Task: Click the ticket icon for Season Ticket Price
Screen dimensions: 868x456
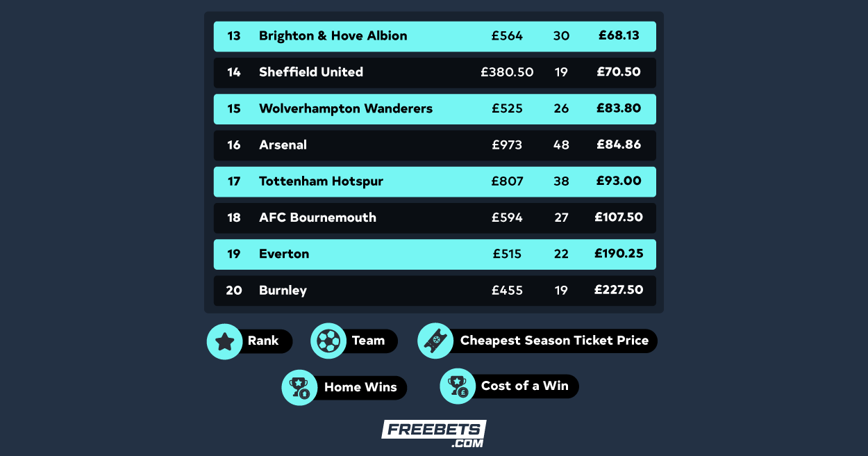Action: pos(435,341)
